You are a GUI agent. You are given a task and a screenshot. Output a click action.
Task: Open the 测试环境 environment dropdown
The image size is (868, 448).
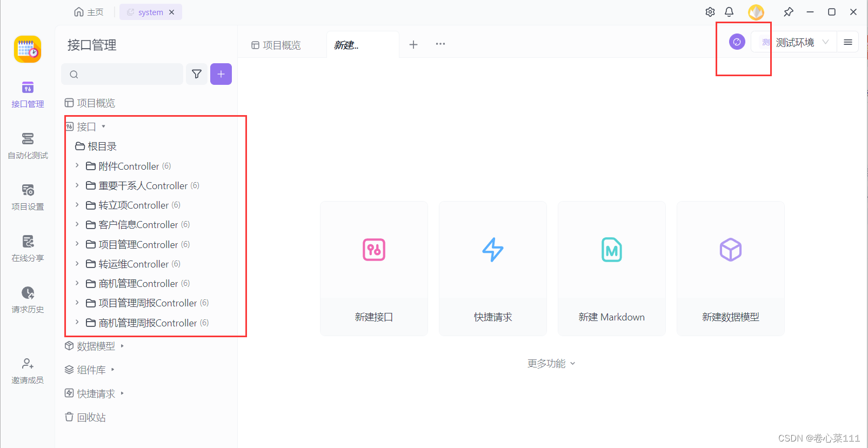tap(794, 42)
